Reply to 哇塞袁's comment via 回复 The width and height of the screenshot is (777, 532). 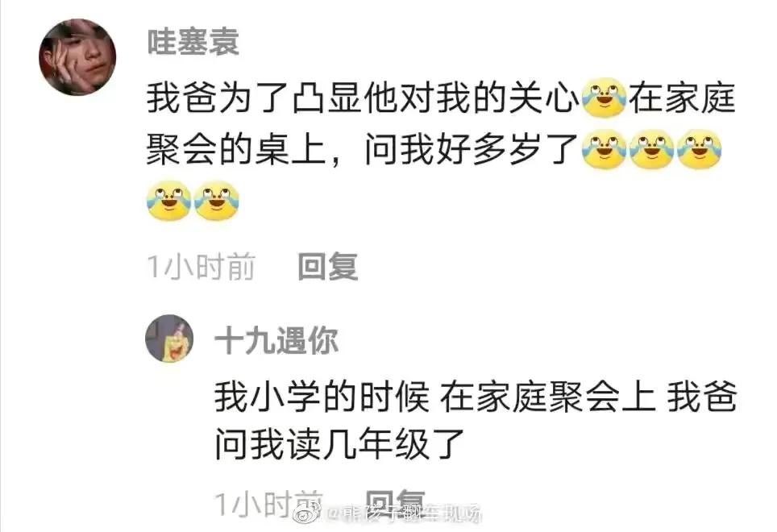(x=328, y=267)
